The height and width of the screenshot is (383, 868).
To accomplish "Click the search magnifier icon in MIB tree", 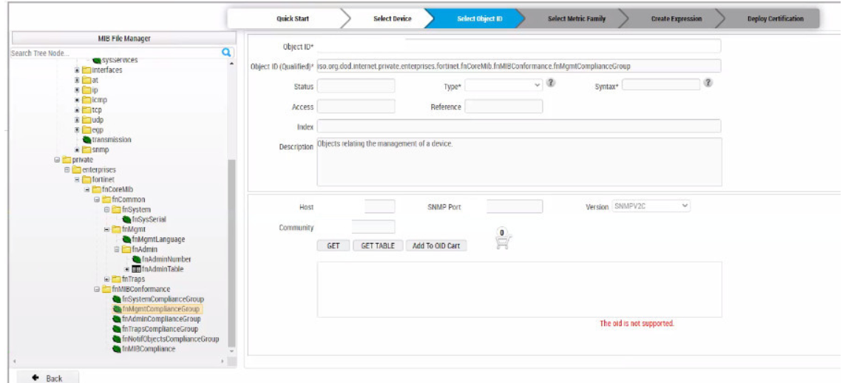I will tap(227, 52).
